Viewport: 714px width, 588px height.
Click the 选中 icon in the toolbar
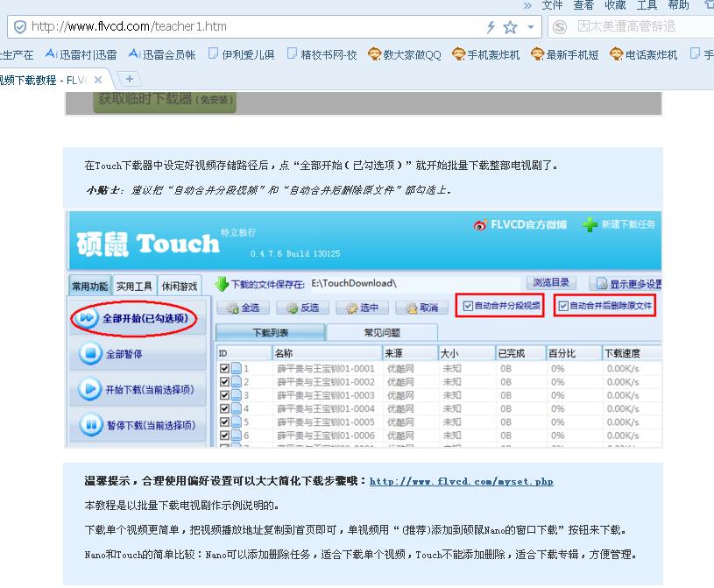pyautogui.click(x=349, y=308)
